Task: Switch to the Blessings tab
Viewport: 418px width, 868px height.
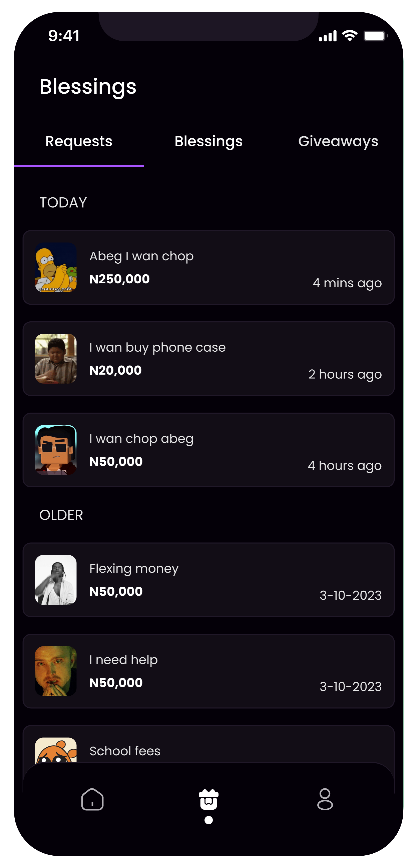Action: (208, 142)
